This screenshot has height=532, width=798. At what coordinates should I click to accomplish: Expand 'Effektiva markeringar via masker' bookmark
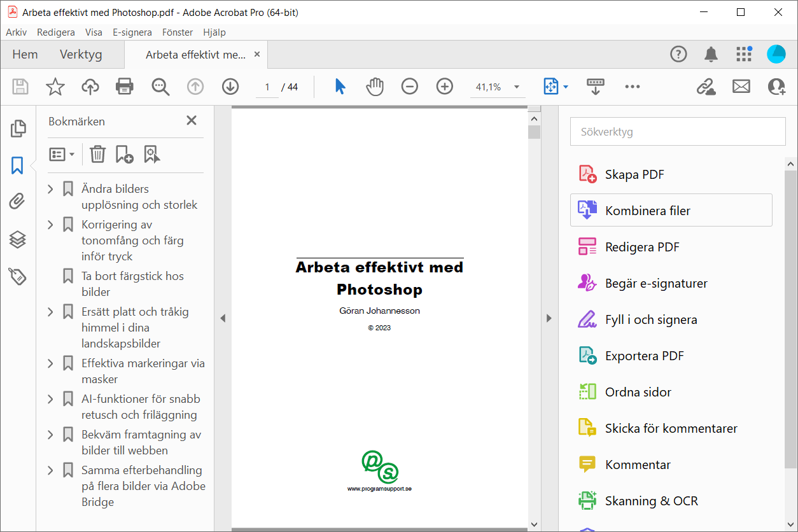tap(51, 363)
